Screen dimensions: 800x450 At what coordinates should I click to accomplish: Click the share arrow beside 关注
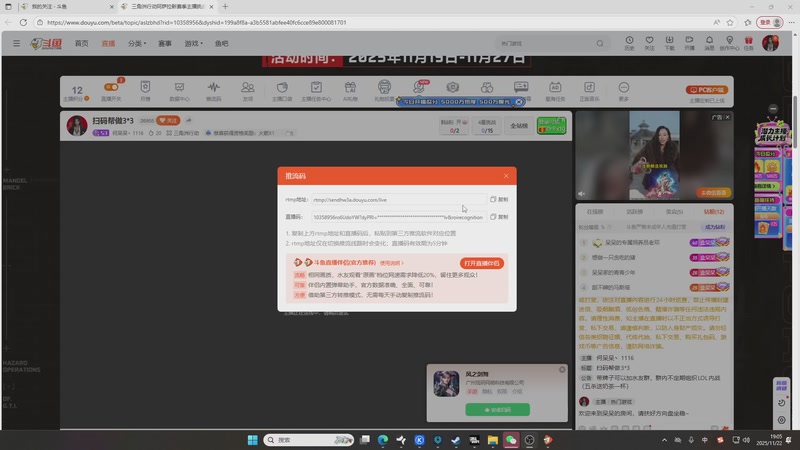[x=188, y=120]
